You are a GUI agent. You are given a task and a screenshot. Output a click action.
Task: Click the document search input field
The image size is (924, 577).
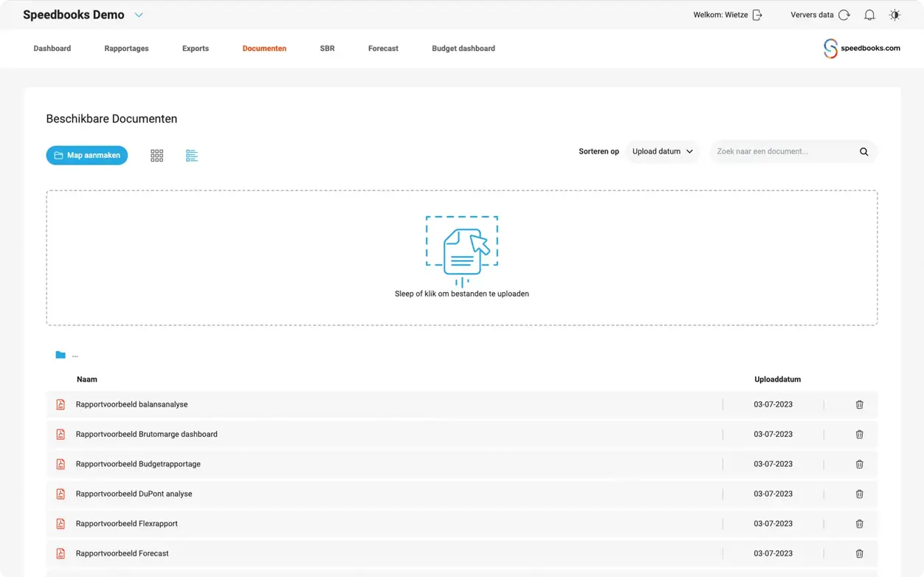click(x=782, y=152)
